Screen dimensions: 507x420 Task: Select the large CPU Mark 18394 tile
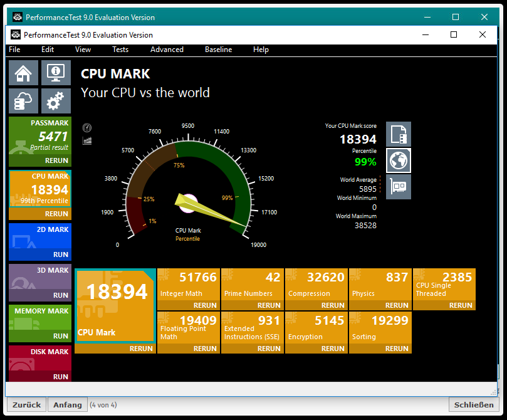tap(115, 306)
